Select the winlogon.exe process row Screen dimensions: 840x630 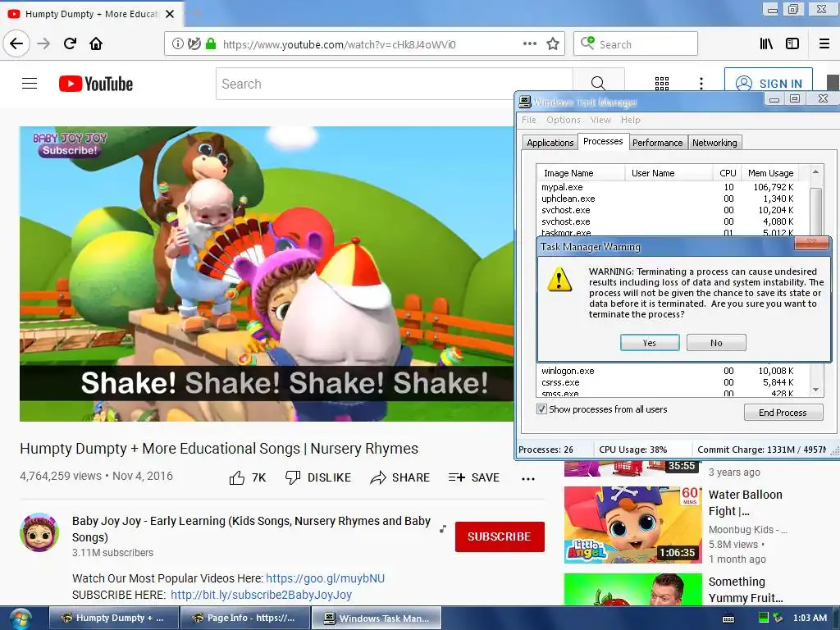[x=668, y=371]
